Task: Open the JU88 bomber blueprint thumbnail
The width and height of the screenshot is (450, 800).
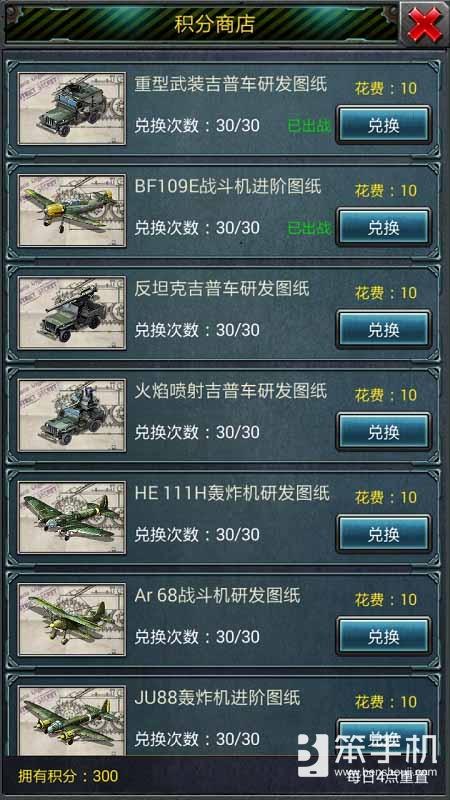Action: (71, 720)
